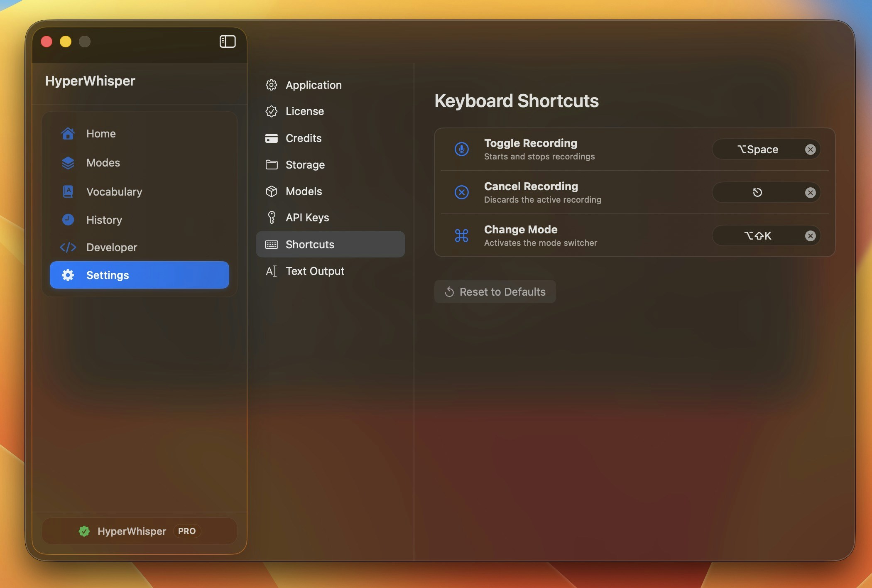Click the cancel icon beside Cancel Recording
Image resolution: width=872 pixels, height=588 pixels.
(x=461, y=192)
